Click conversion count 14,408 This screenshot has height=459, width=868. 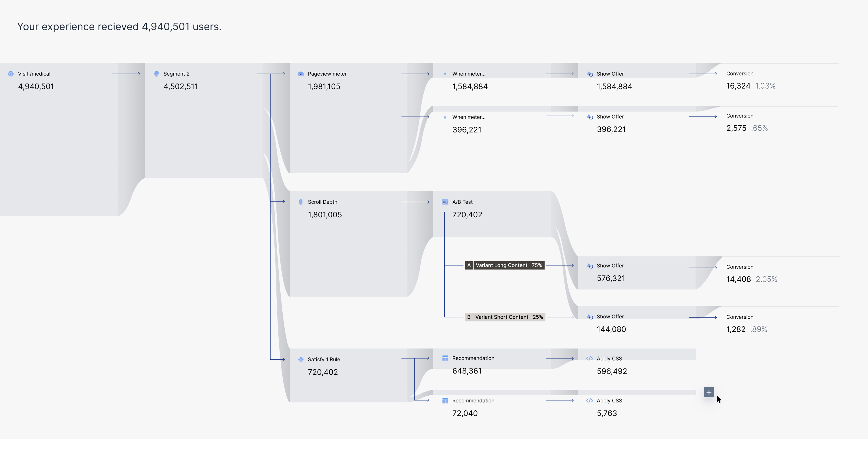tap(738, 279)
